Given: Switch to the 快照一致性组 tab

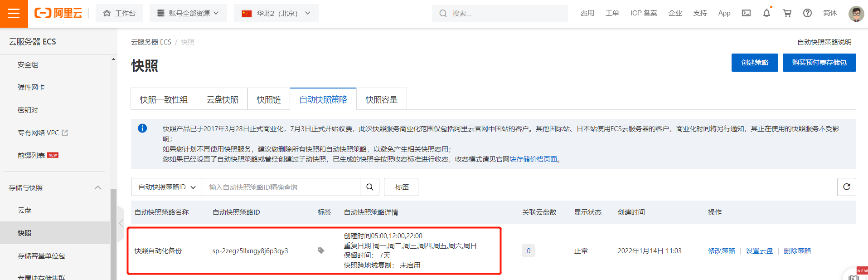Looking at the screenshot, I should [164, 99].
